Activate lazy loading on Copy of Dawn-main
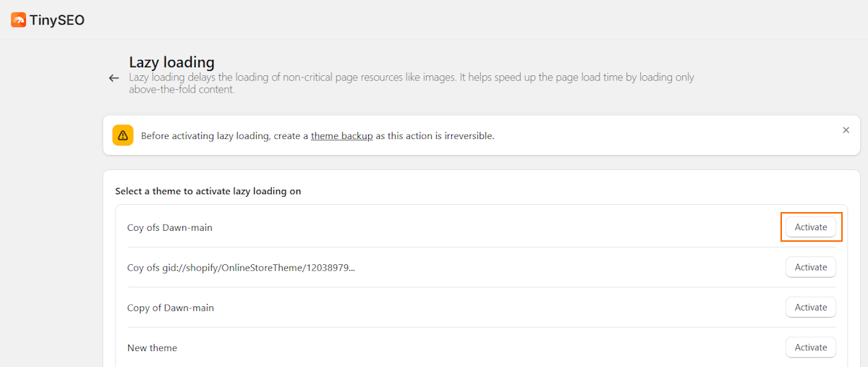Screen dimensions: 868x367 click(811, 307)
